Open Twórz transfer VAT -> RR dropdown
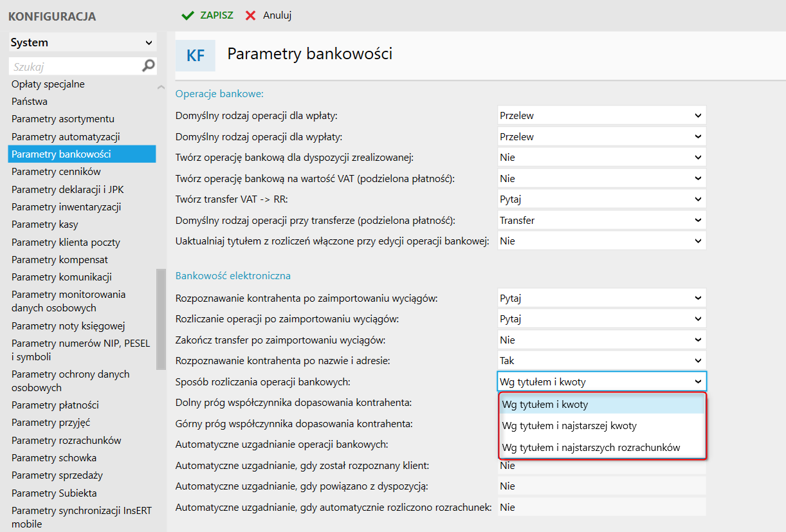This screenshot has height=532, width=786. (x=601, y=199)
